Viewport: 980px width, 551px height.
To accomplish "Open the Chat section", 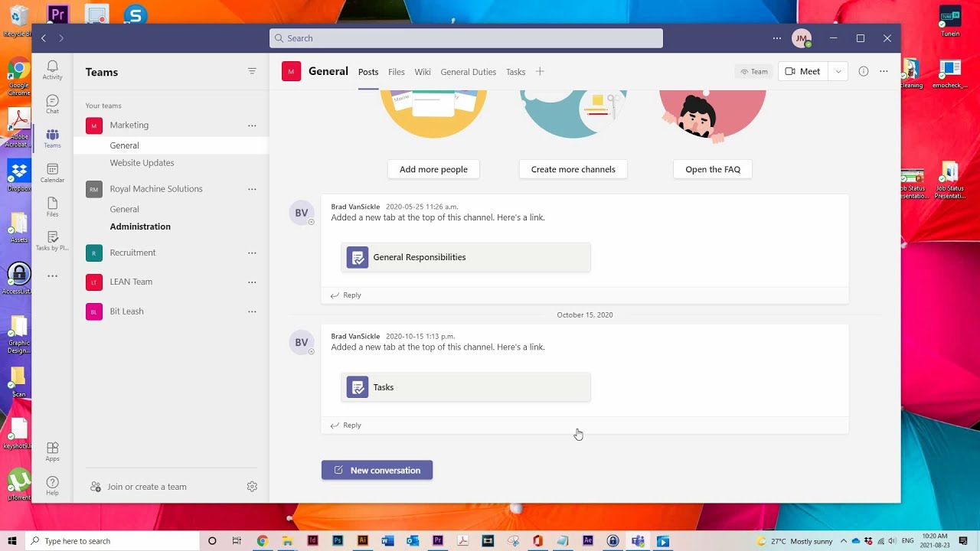I will click(52, 104).
